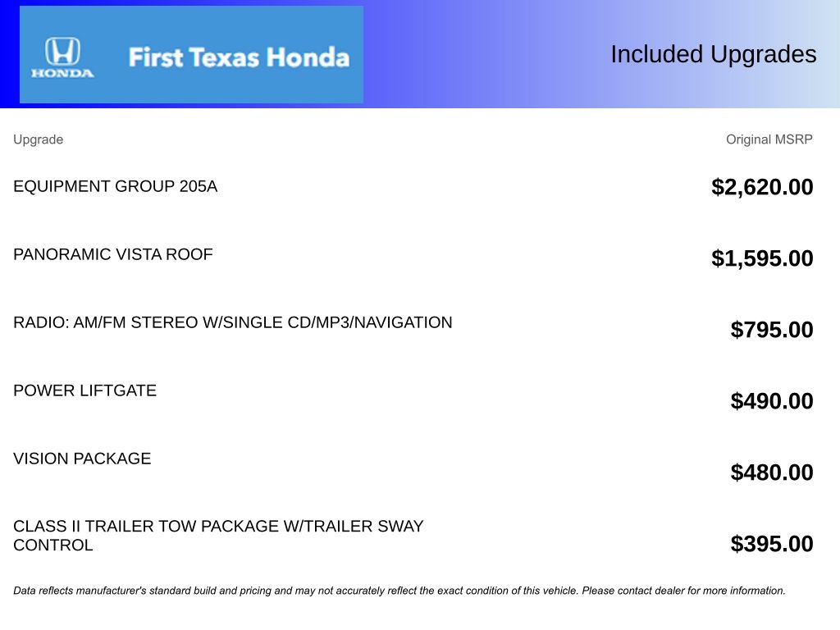Select the Power Liftgate upgrade
Image resolution: width=840 pixels, height=630 pixels.
click(x=85, y=390)
